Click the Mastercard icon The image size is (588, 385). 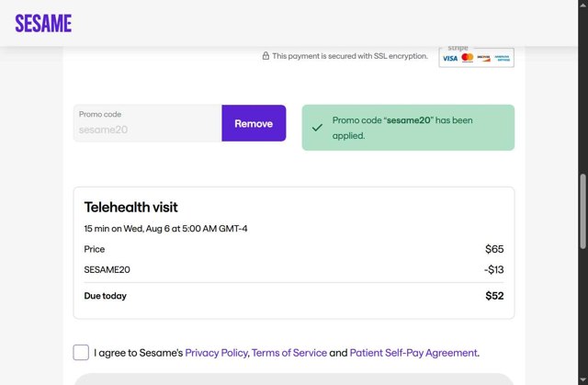click(468, 58)
